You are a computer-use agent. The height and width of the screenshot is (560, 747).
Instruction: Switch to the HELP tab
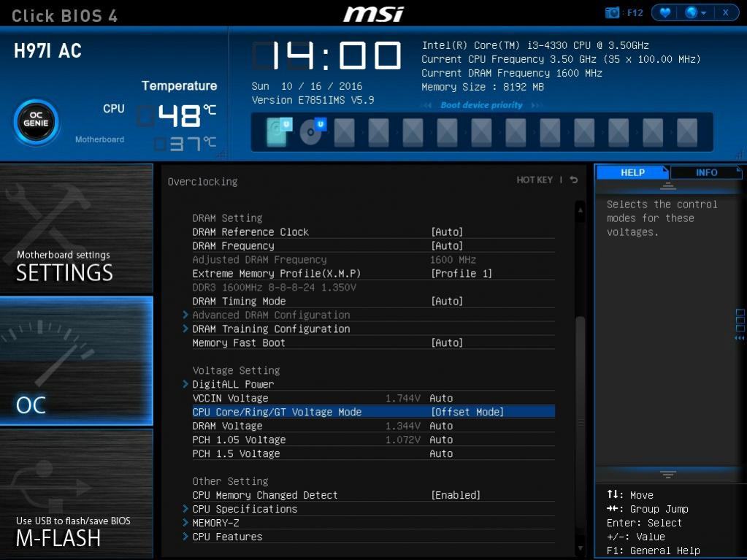coord(632,172)
